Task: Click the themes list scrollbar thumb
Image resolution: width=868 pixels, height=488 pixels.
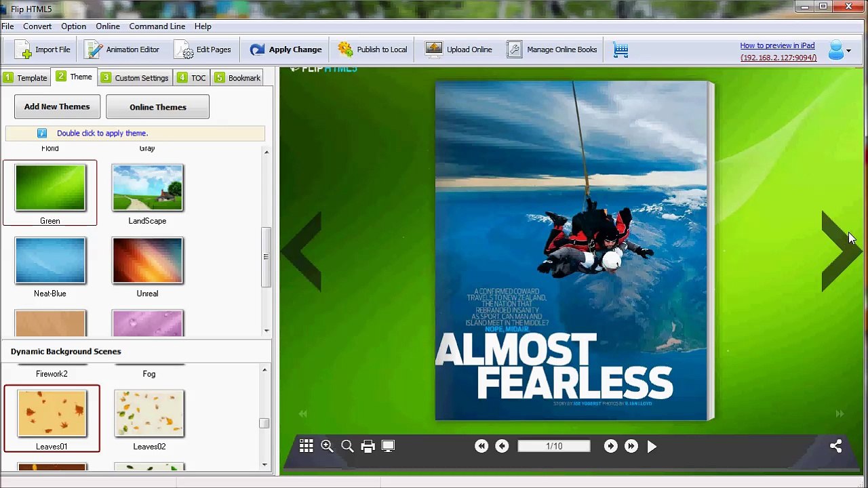Action: (x=266, y=256)
